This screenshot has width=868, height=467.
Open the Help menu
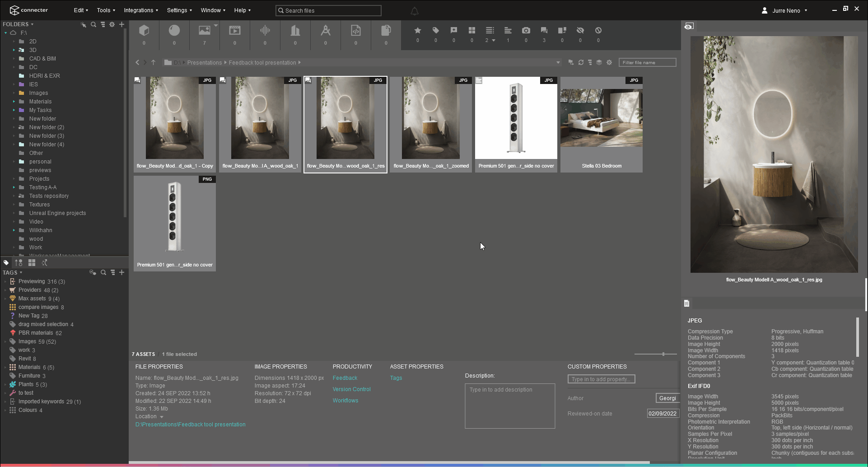point(242,10)
